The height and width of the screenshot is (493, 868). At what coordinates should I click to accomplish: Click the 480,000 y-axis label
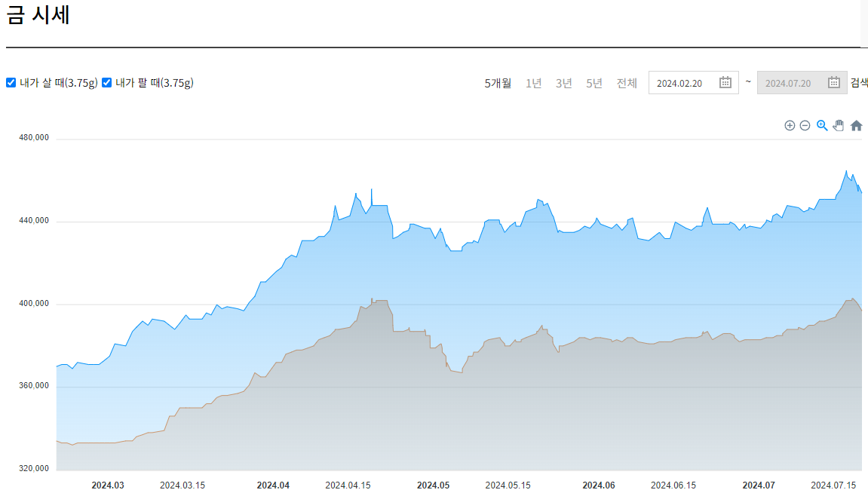click(x=34, y=138)
